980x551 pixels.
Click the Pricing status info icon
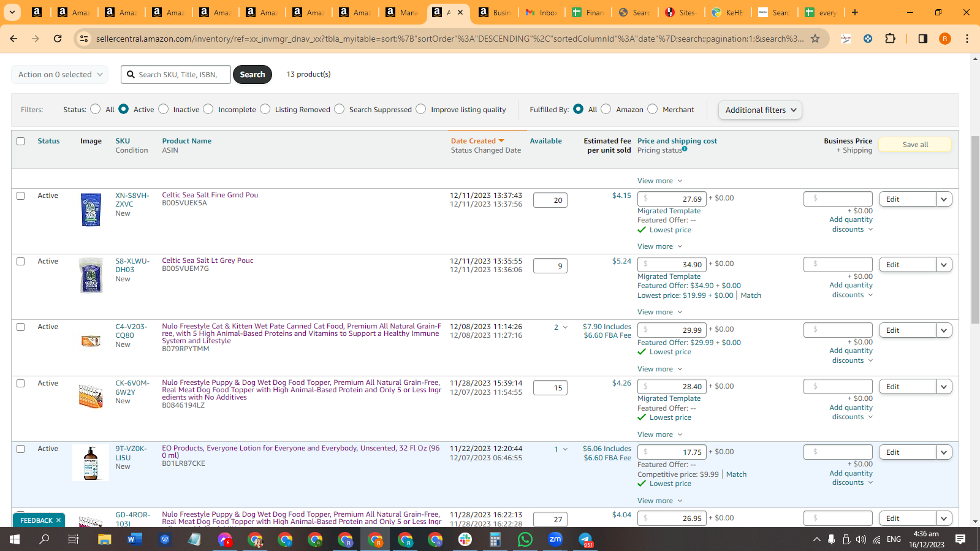click(685, 148)
